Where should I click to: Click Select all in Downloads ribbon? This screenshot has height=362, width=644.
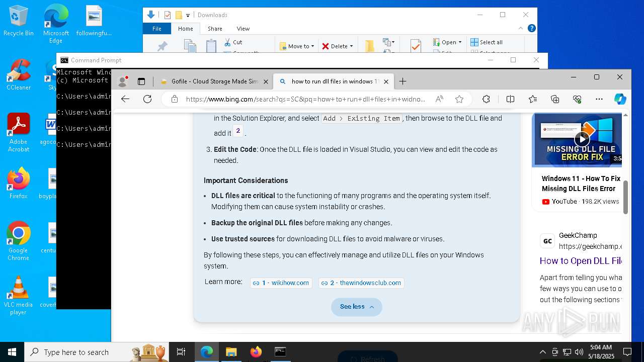coord(487,42)
